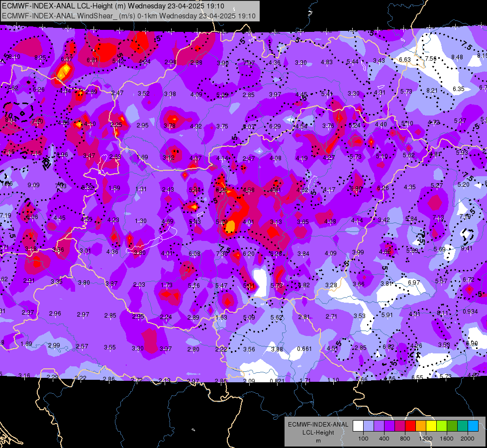Click the wind shear value 5.44
The height and width of the screenshot is (448, 487).
tap(353, 62)
